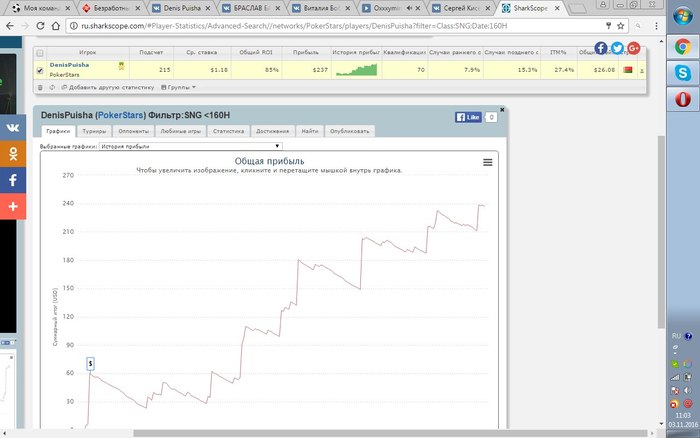The height and width of the screenshot is (438, 700).
Task: Click the network signal tray icon
Action: (x=675, y=377)
